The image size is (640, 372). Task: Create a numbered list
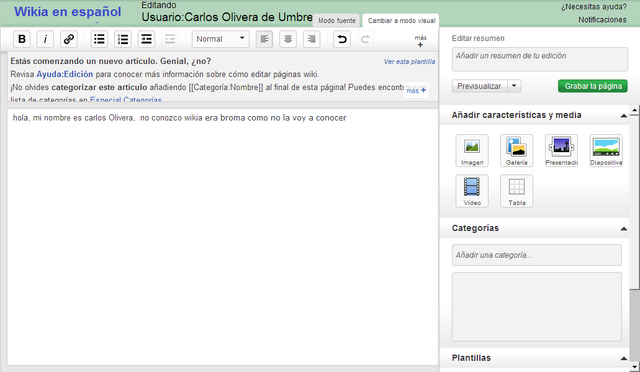123,39
